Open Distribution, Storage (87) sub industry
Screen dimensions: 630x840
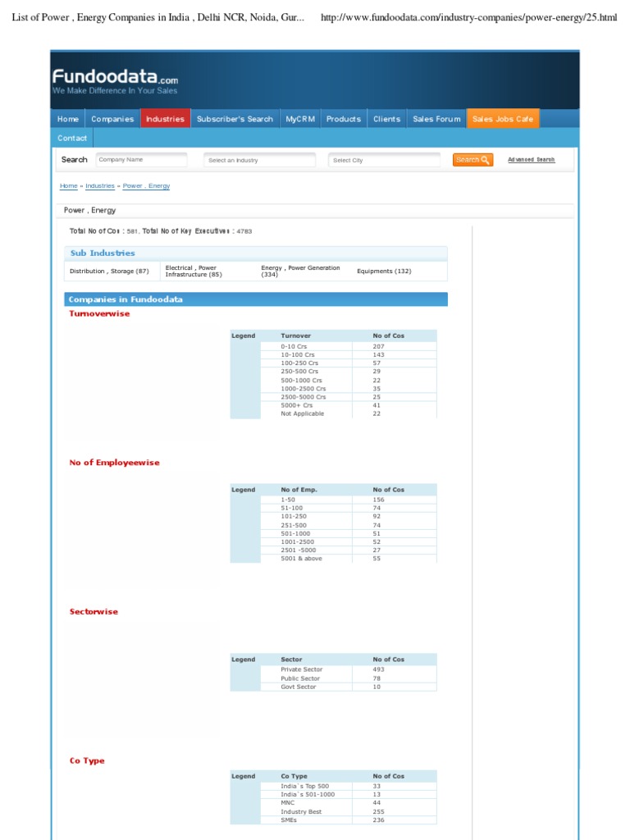109,271
